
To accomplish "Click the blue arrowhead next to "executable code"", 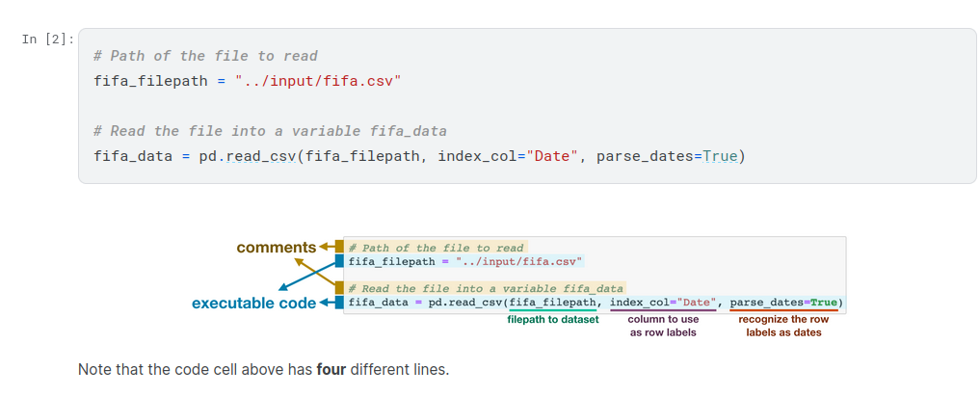I will tap(325, 304).
